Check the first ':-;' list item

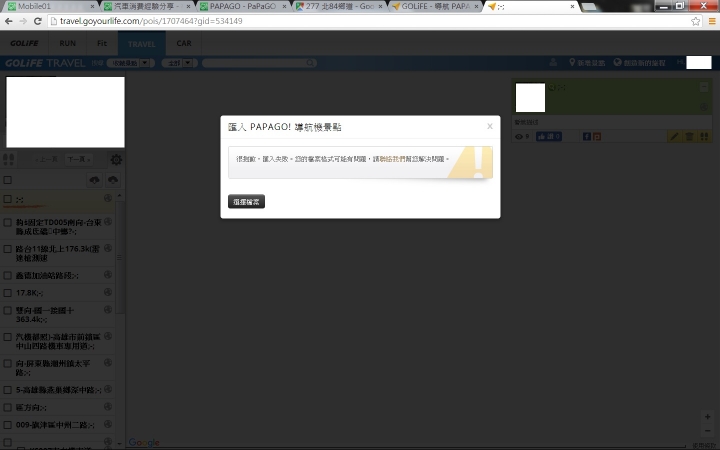coord(8,199)
